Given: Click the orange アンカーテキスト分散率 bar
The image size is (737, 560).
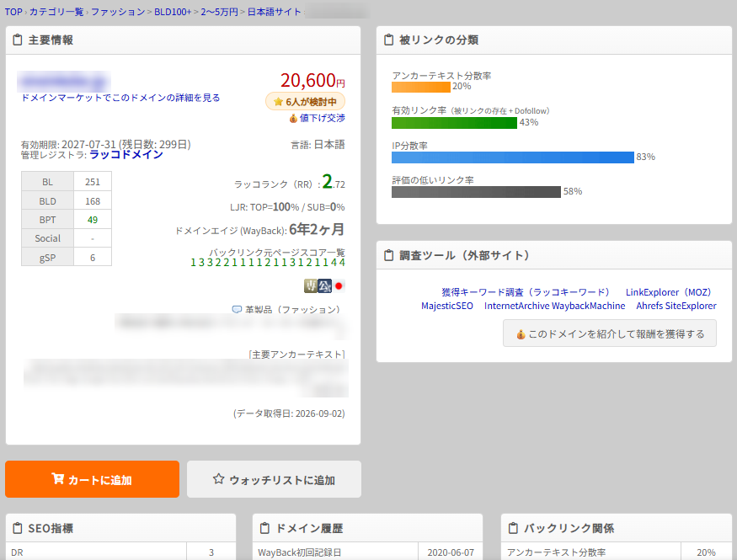Looking at the screenshot, I should coord(420,87).
